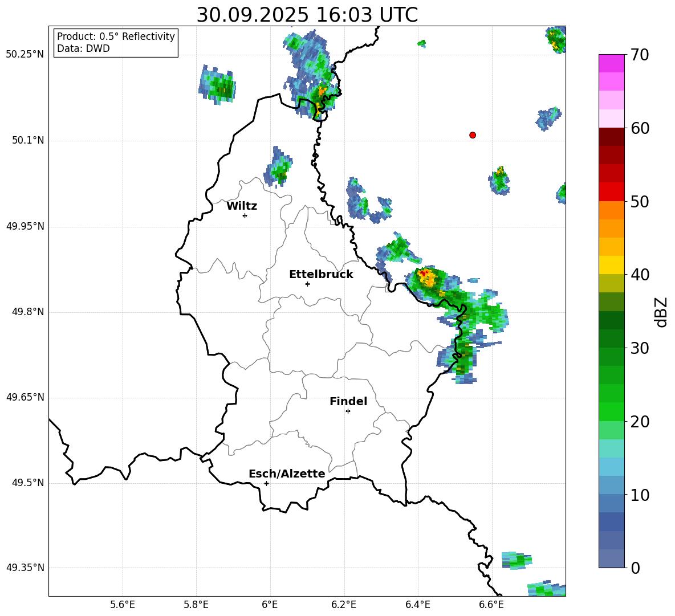The height and width of the screenshot is (616, 675).
Task: Click the red storm core east of Ettelbruck
Action: point(424,273)
